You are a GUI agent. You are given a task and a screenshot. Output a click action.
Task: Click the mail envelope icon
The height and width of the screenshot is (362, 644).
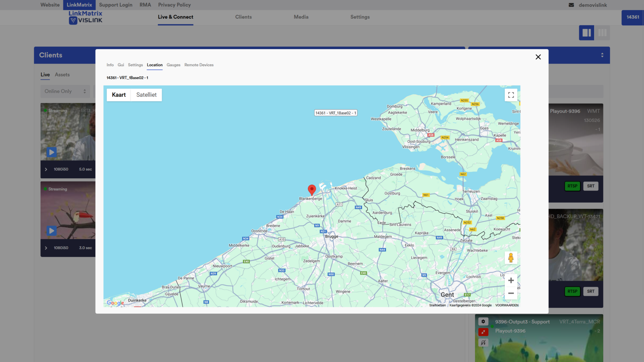click(x=571, y=5)
